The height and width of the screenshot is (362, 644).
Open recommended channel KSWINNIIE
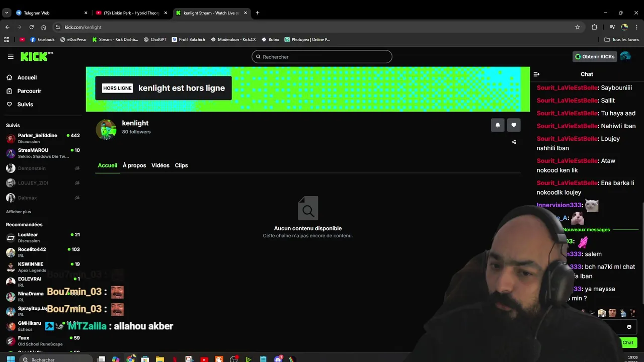tap(43, 267)
